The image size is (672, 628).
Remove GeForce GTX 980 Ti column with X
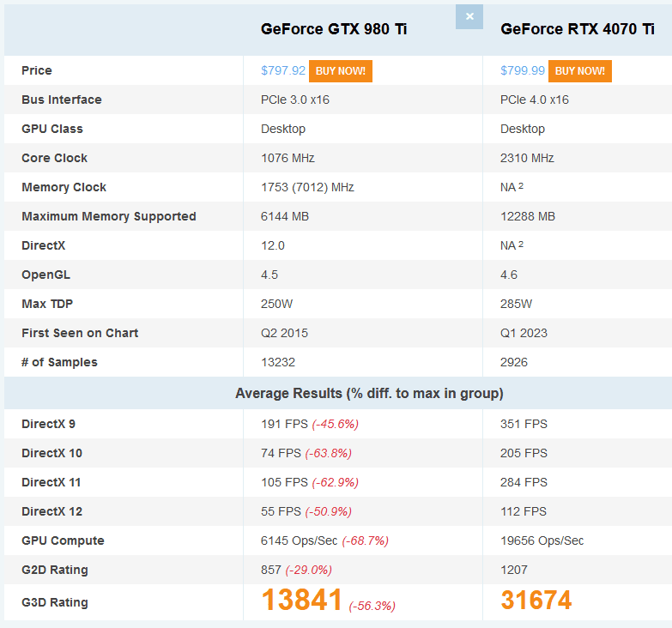tap(469, 16)
